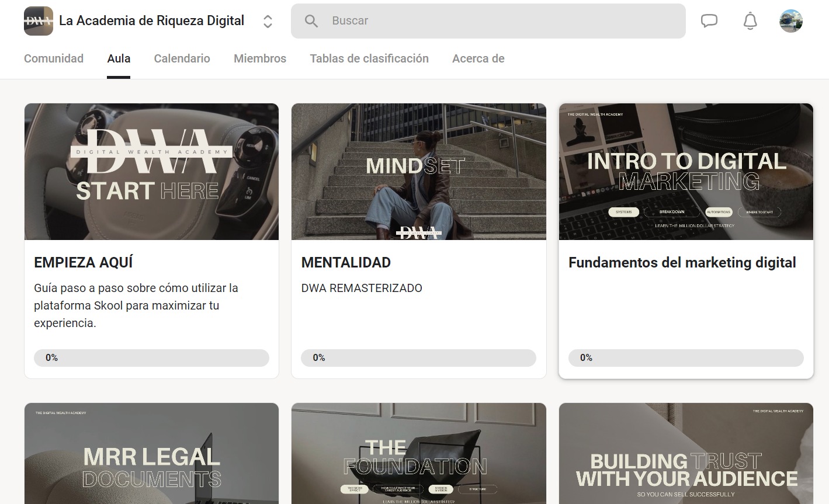Click the DWA community logo icon
Image resolution: width=829 pixels, height=504 pixels.
[x=38, y=21]
